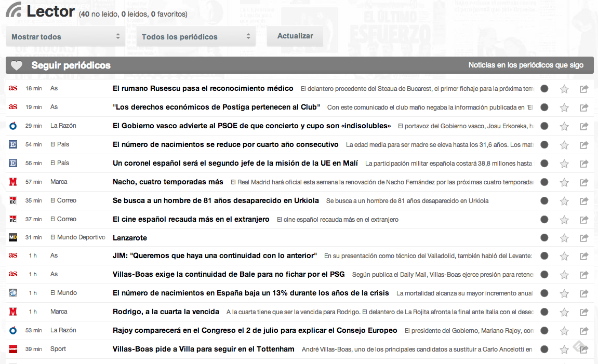598x364 pixels.
Task: Click the As logo on Rusescu row
Action: (13, 88)
